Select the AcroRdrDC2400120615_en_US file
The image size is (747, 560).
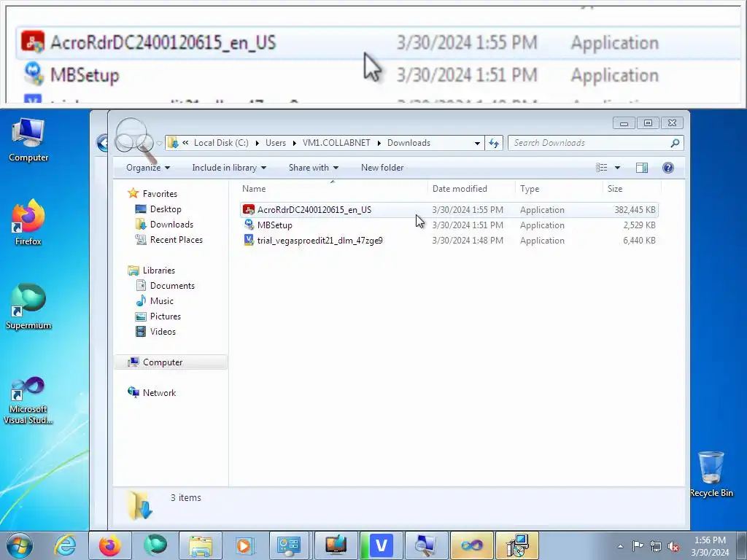pos(449,210)
